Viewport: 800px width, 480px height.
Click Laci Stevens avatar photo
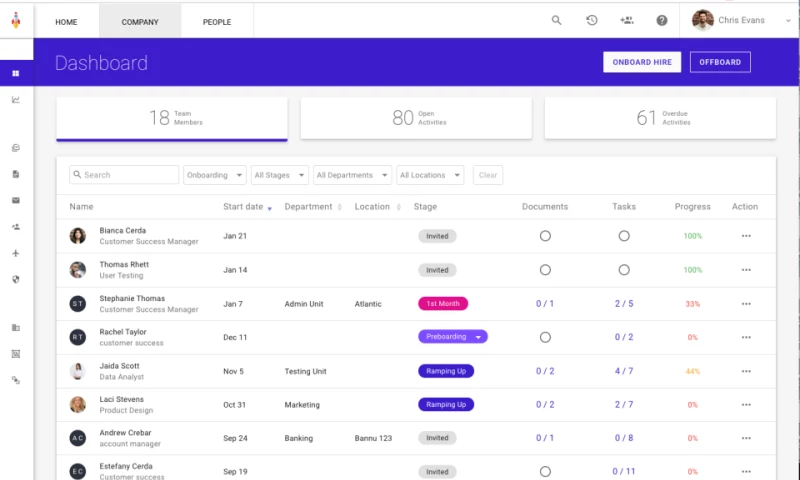78,405
